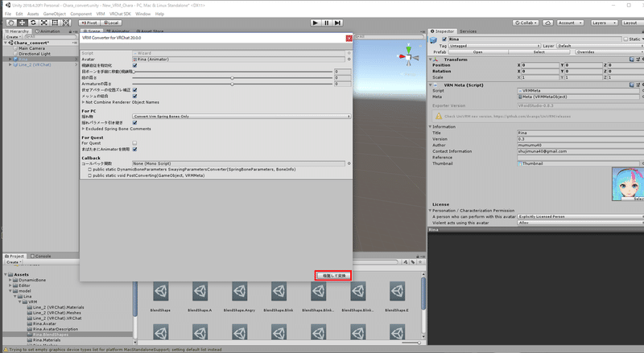
Task: Open the File menu
Action: tap(8, 14)
